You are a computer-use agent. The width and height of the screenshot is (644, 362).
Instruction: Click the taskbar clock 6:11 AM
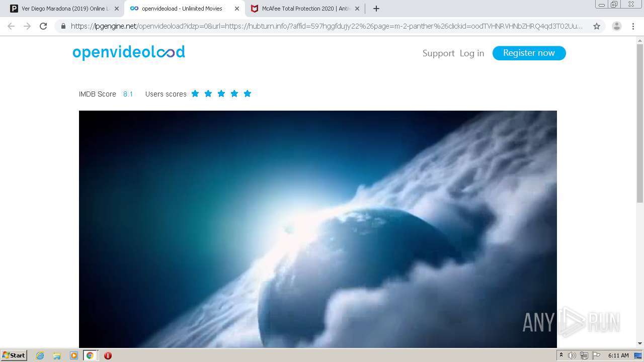tap(618, 355)
